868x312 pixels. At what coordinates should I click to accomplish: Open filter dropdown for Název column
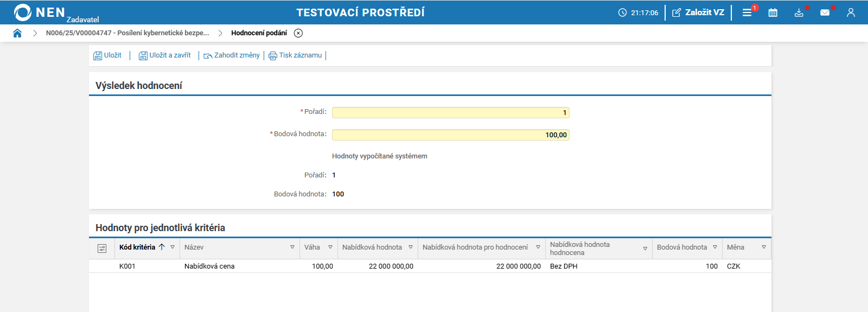coord(292,247)
